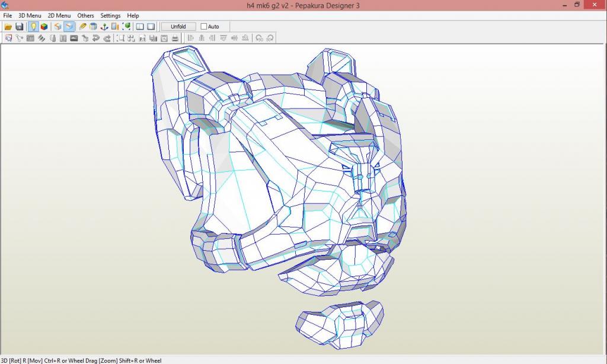Switch to the split two-pane window layout
Image resolution: width=607 pixels, height=364 pixels.
140,27
